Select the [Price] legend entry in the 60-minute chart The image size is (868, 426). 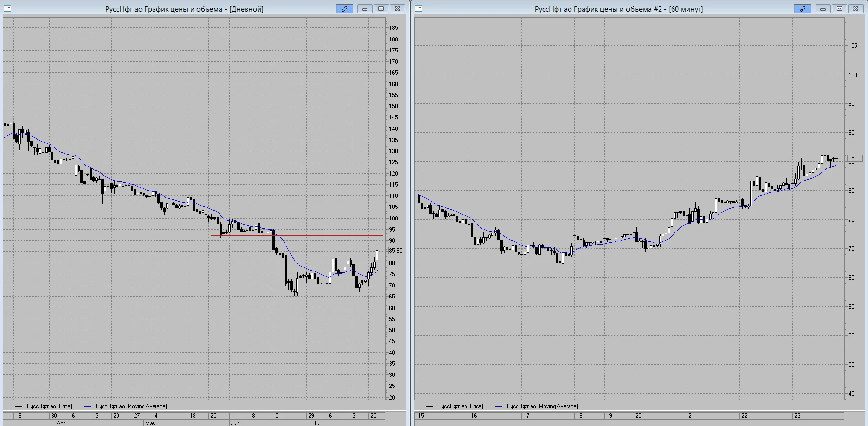pyautogui.click(x=454, y=406)
